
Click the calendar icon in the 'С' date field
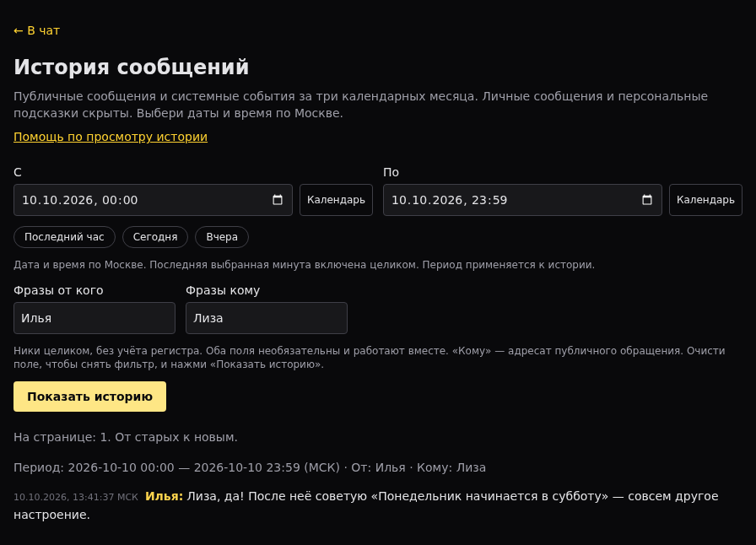(x=278, y=200)
